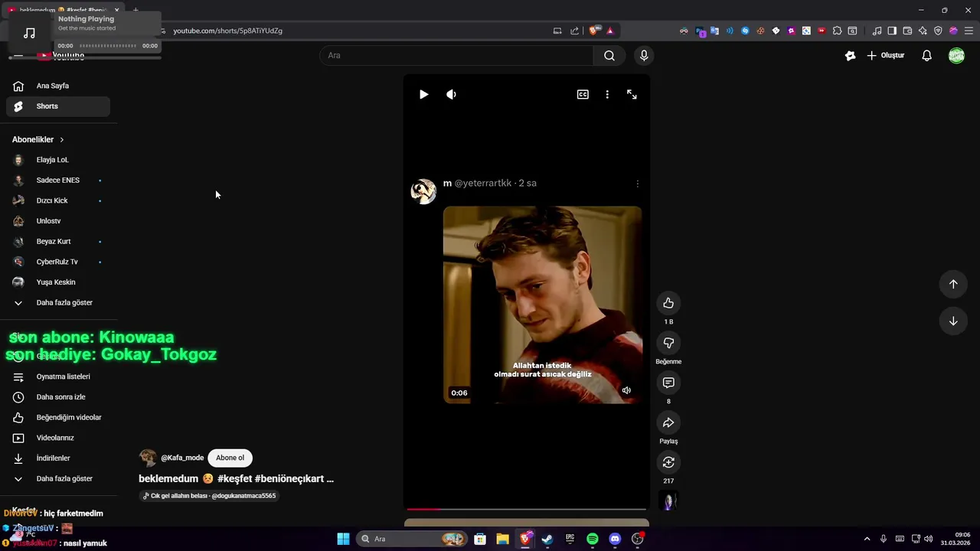This screenshot has width=980, height=551.
Task: Open the Brave VPN shield icon
Action: tap(938, 31)
